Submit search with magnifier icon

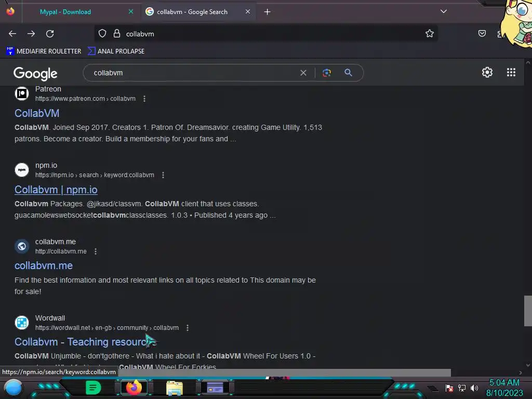tap(348, 73)
